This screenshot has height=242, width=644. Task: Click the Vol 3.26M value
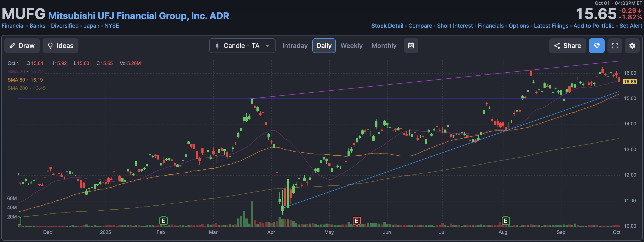[130, 63]
